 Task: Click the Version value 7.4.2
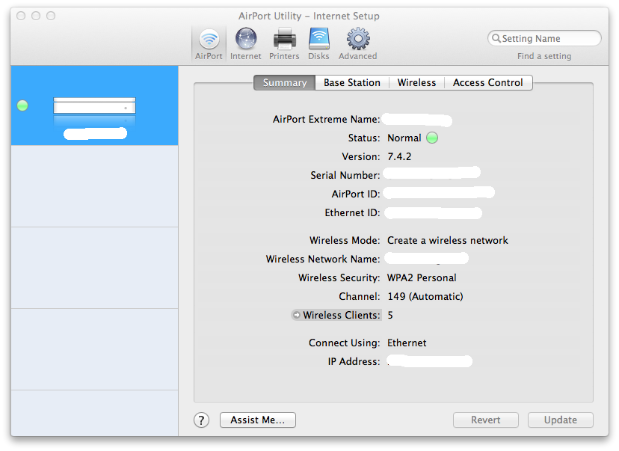[x=399, y=156]
